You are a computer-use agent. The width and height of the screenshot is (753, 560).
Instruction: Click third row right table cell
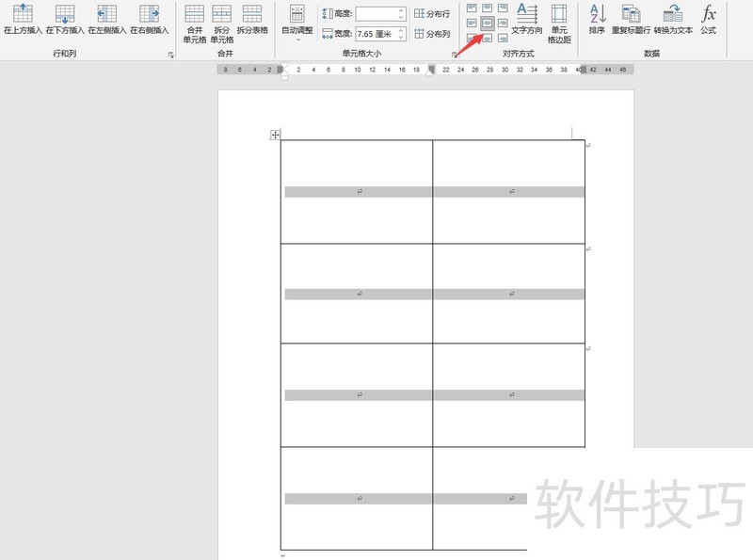(508, 394)
